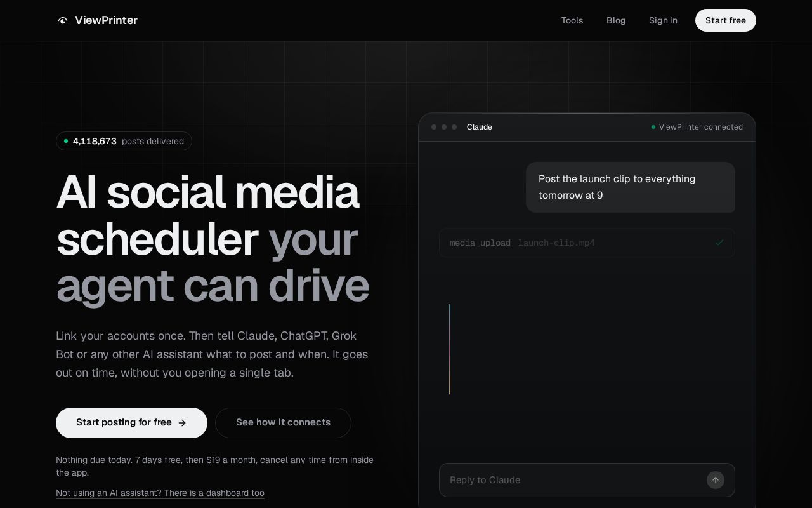
Task: Click the green dot beside ViewPrinter connected
Action: click(x=653, y=127)
